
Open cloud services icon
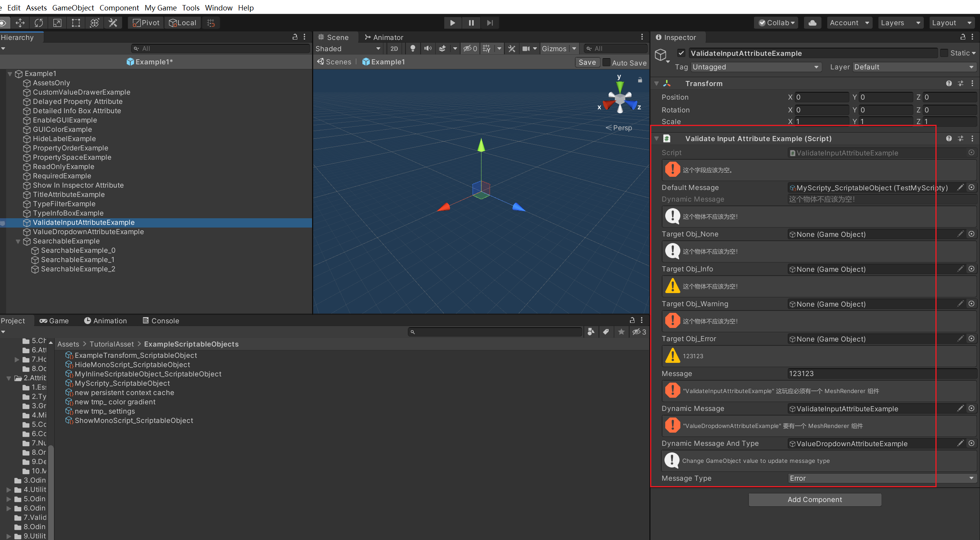813,23
